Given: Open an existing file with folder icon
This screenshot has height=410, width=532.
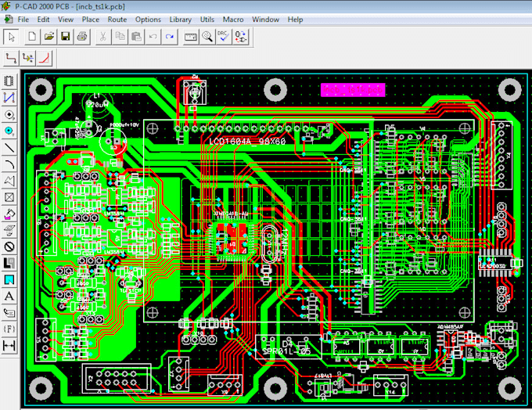Looking at the screenshot, I should point(49,37).
